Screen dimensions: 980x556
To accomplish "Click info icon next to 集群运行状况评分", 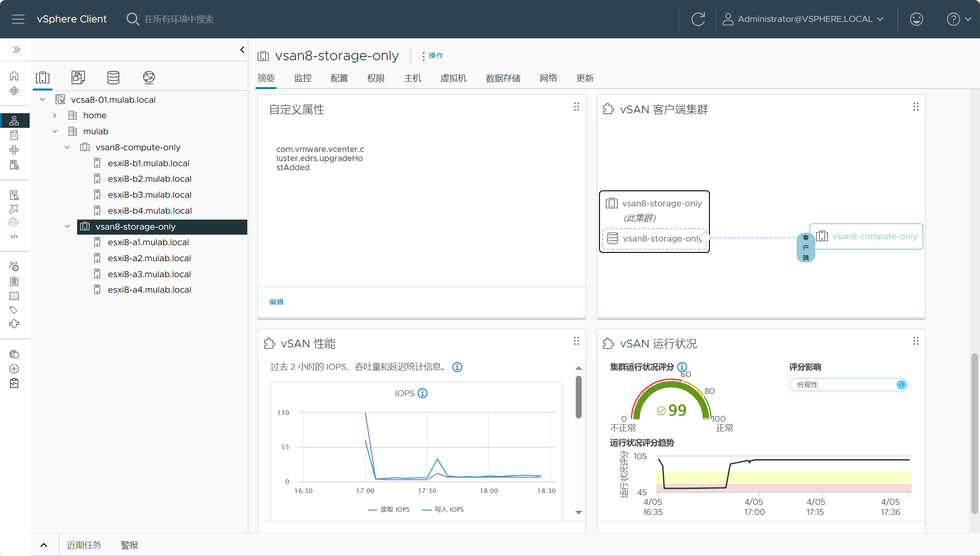I will [x=682, y=367].
